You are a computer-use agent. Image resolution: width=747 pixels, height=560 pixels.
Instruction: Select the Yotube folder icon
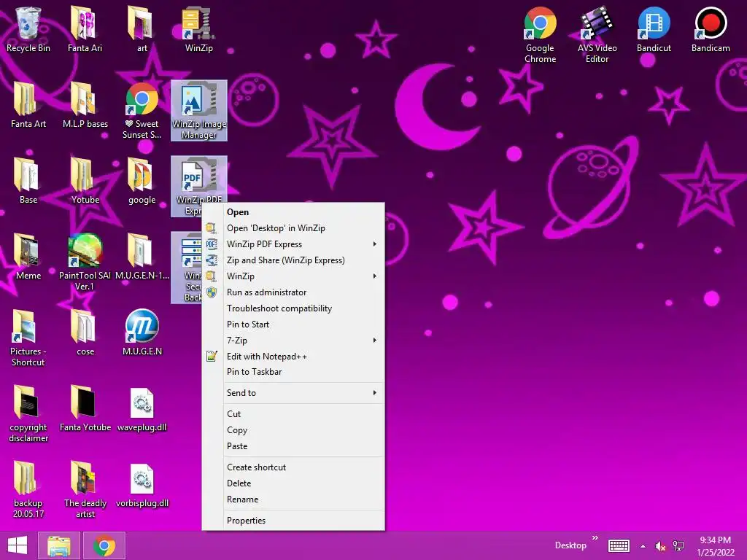(x=85, y=181)
